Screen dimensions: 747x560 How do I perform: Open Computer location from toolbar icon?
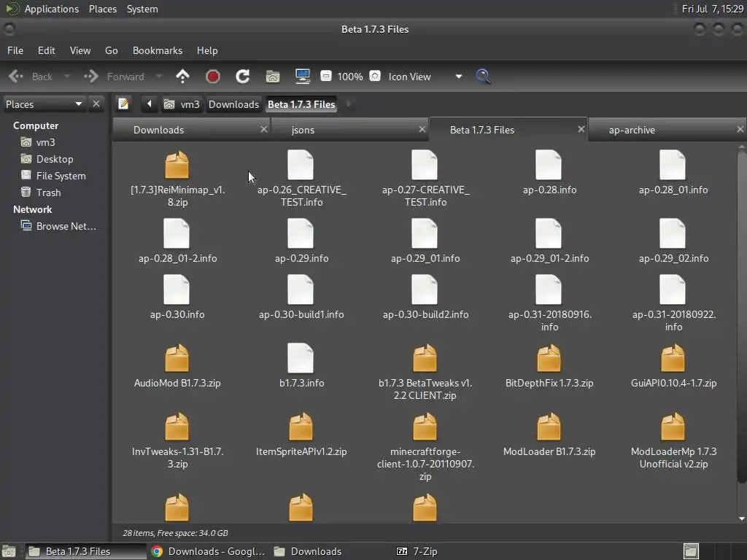pyautogui.click(x=303, y=76)
